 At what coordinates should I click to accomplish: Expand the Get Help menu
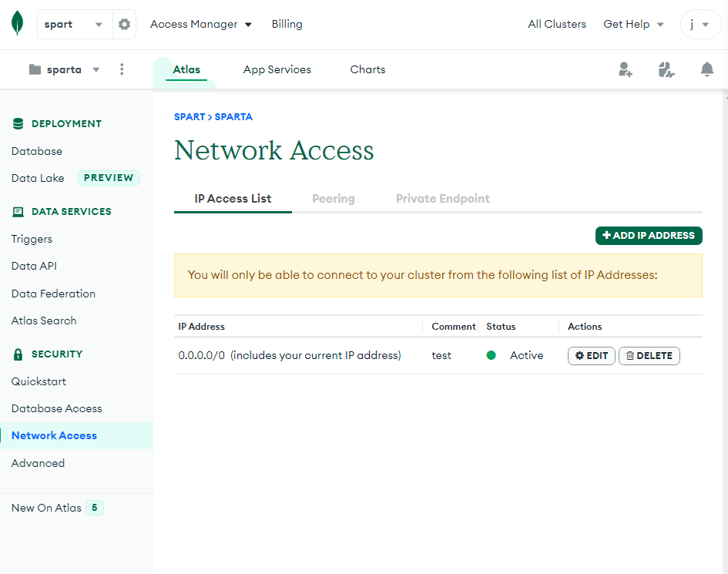pyautogui.click(x=633, y=24)
